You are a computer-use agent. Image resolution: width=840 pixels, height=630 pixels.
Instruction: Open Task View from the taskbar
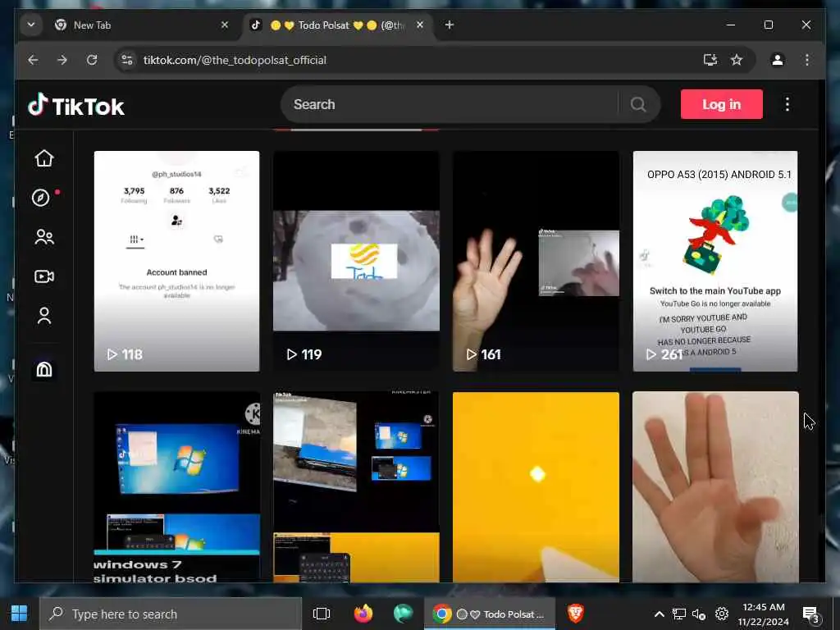click(x=322, y=614)
